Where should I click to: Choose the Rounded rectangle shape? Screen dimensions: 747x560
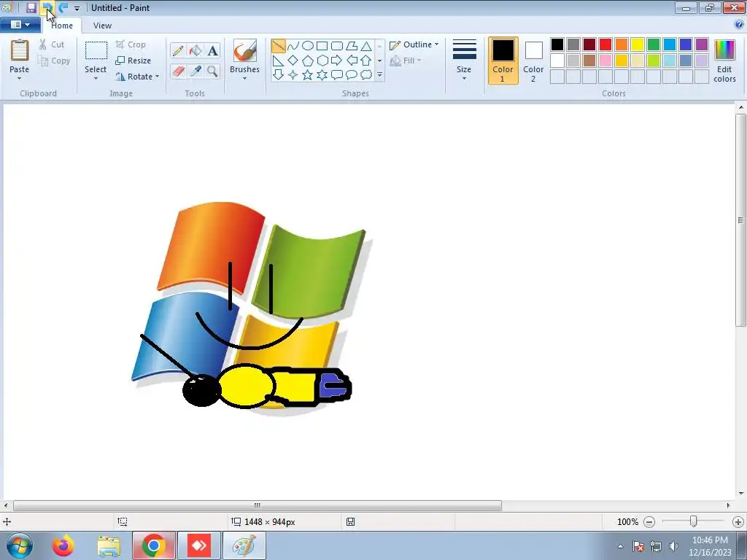pyautogui.click(x=337, y=46)
